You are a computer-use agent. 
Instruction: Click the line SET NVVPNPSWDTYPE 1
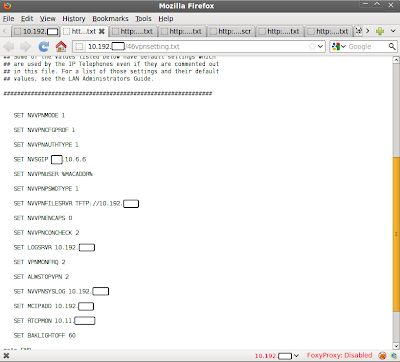point(46,189)
